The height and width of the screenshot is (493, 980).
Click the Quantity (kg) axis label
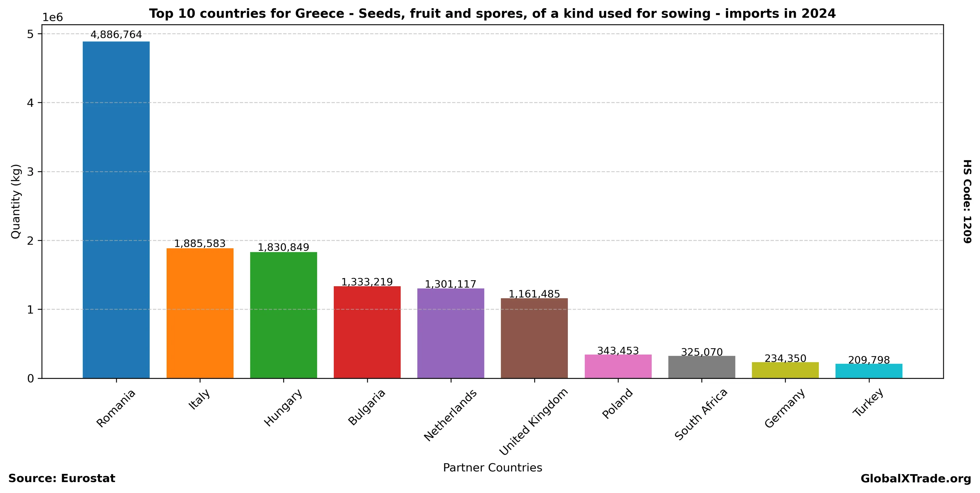pyautogui.click(x=15, y=201)
